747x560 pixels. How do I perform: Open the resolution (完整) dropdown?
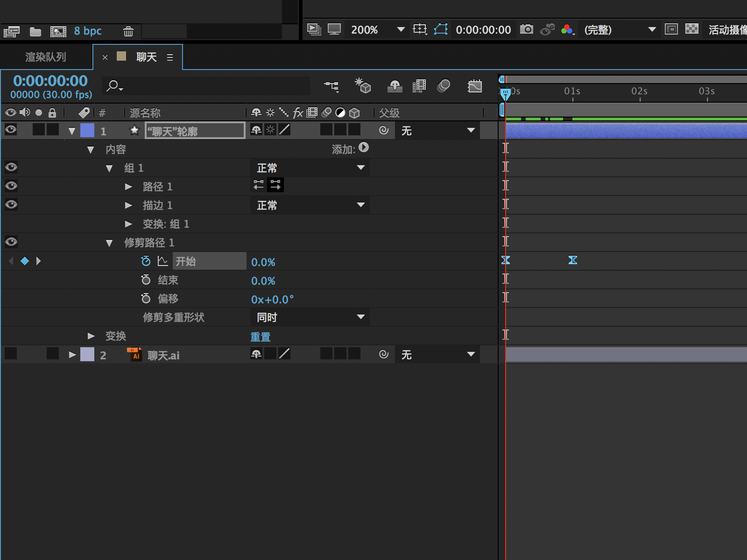[620, 30]
